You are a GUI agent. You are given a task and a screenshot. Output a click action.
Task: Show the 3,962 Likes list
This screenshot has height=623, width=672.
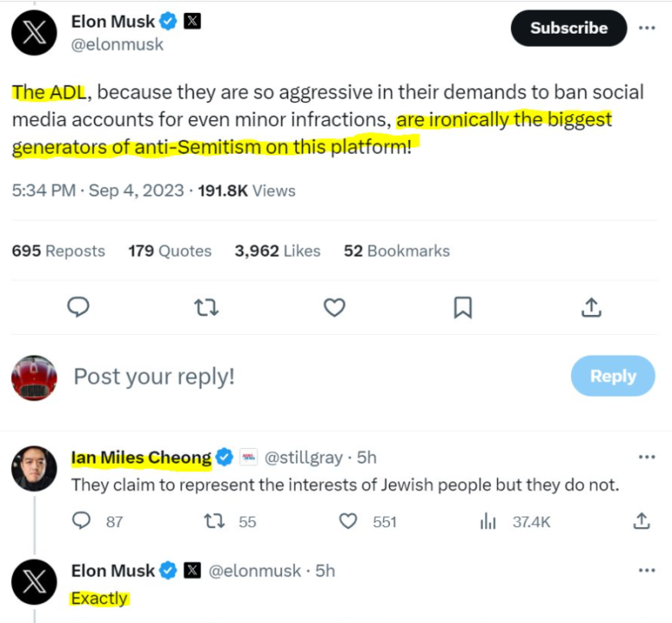coord(277,251)
